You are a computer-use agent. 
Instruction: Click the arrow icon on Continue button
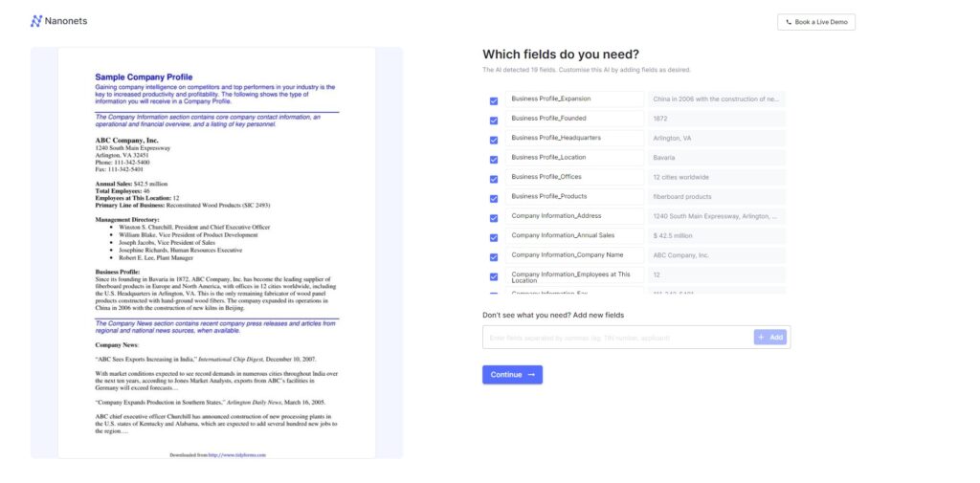click(531, 375)
